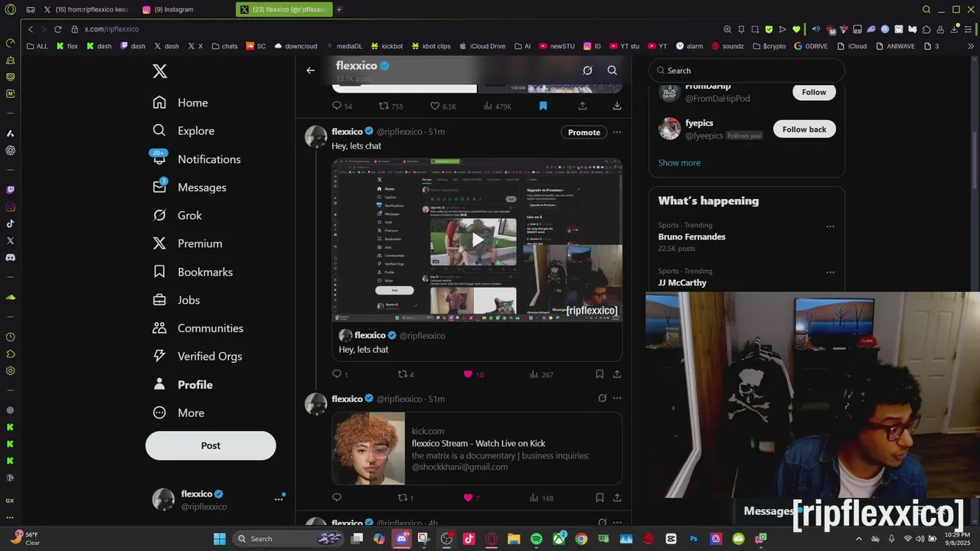Expand Show more in who to follow
This screenshot has width=980, height=551.
(x=679, y=163)
